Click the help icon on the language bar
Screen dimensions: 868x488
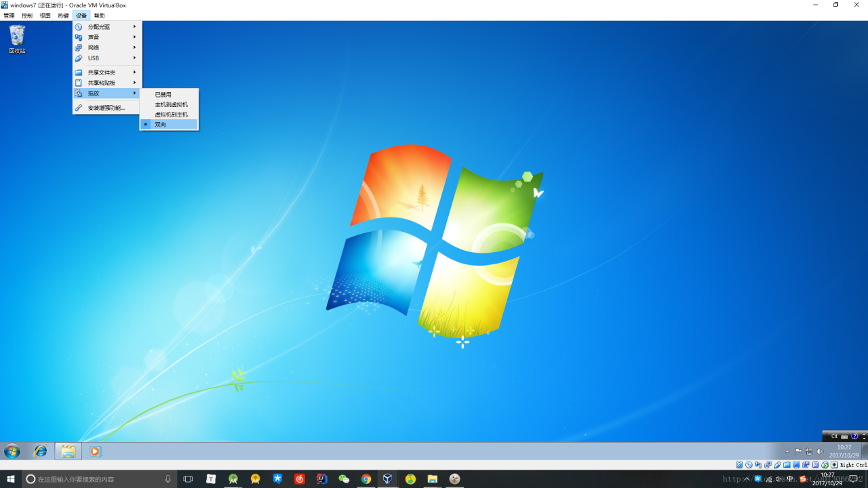(x=854, y=436)
